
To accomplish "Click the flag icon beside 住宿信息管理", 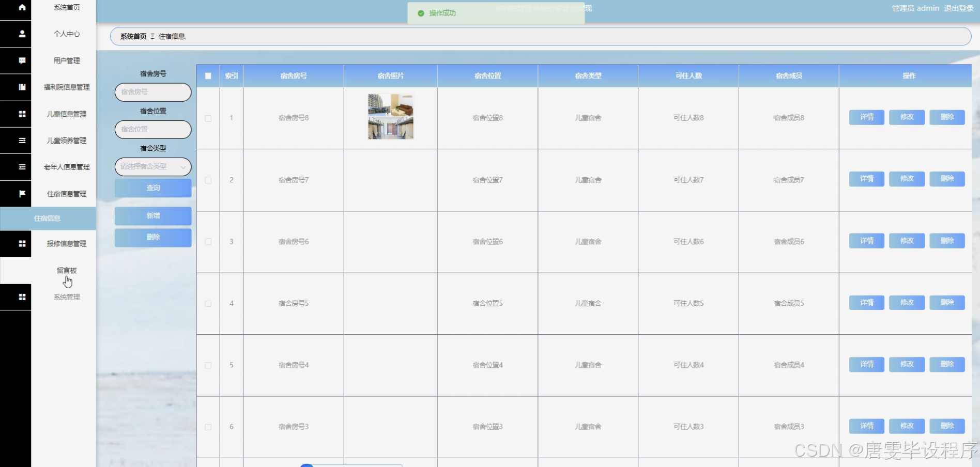I will click(22, 194).
